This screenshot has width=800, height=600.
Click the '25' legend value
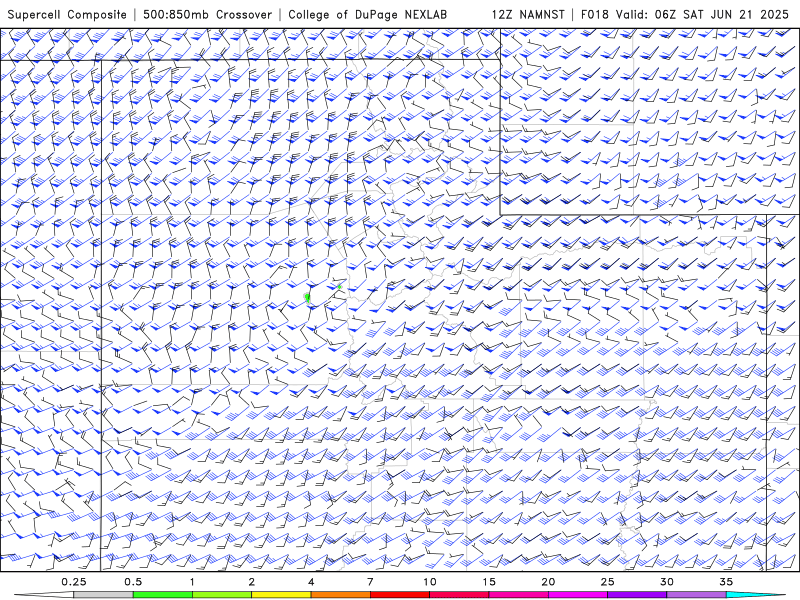[x=608, y=582]
